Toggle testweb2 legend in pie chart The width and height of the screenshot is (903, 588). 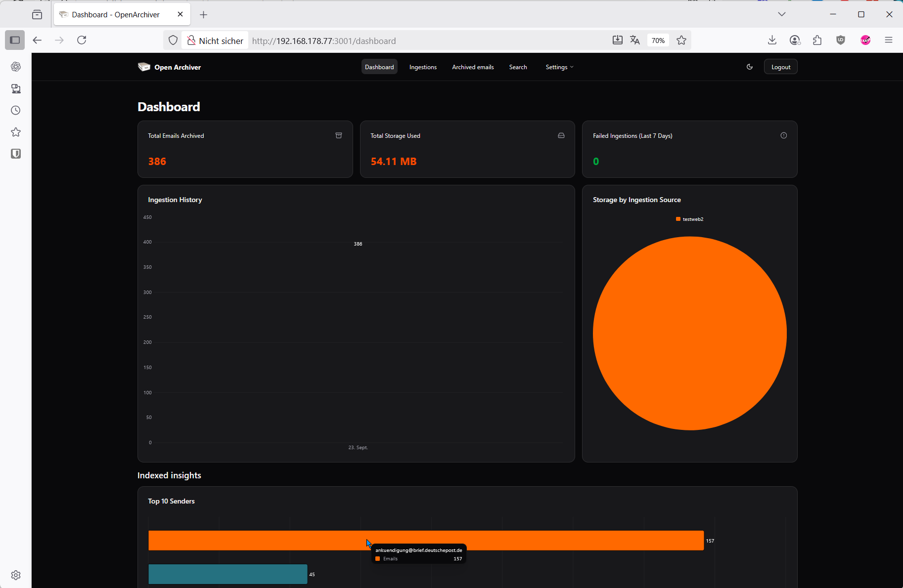(689, 219)
